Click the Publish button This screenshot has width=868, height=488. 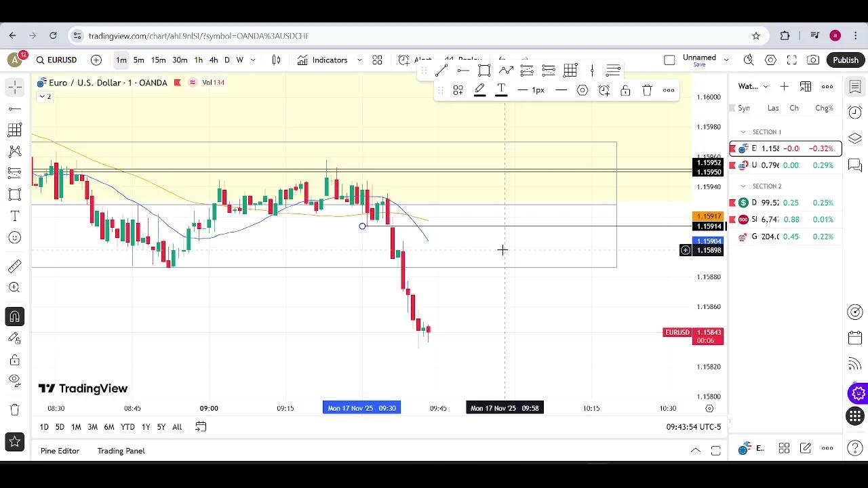coord(846,60)
